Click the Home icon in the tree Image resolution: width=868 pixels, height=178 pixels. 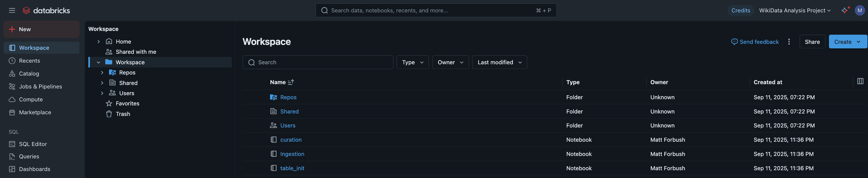click(x=109, y=41)
